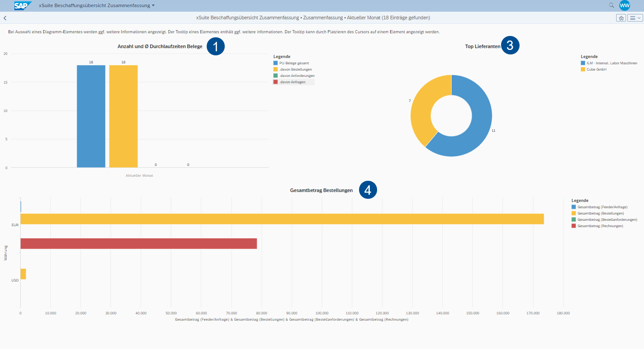Image resolution: width=644 pixels, height=349 pixels.
Task: Click the back arrow in the navigation bar
Action: 4,18
